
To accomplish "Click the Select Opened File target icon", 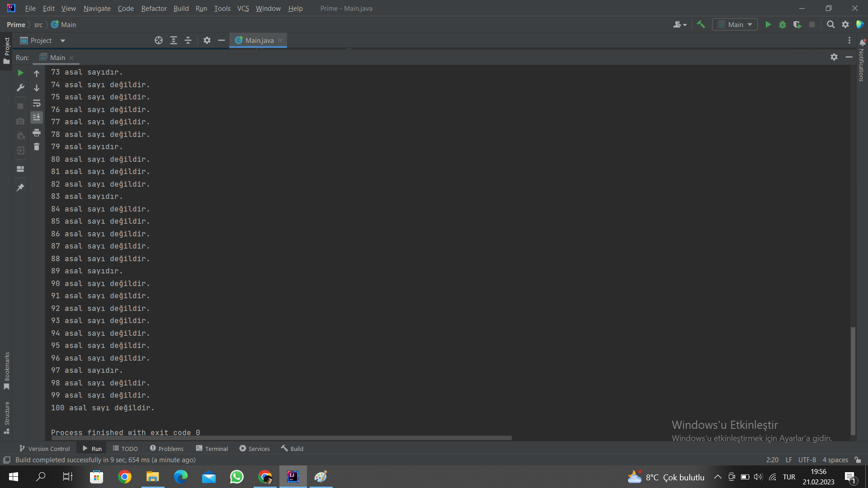I will (158, 40).
